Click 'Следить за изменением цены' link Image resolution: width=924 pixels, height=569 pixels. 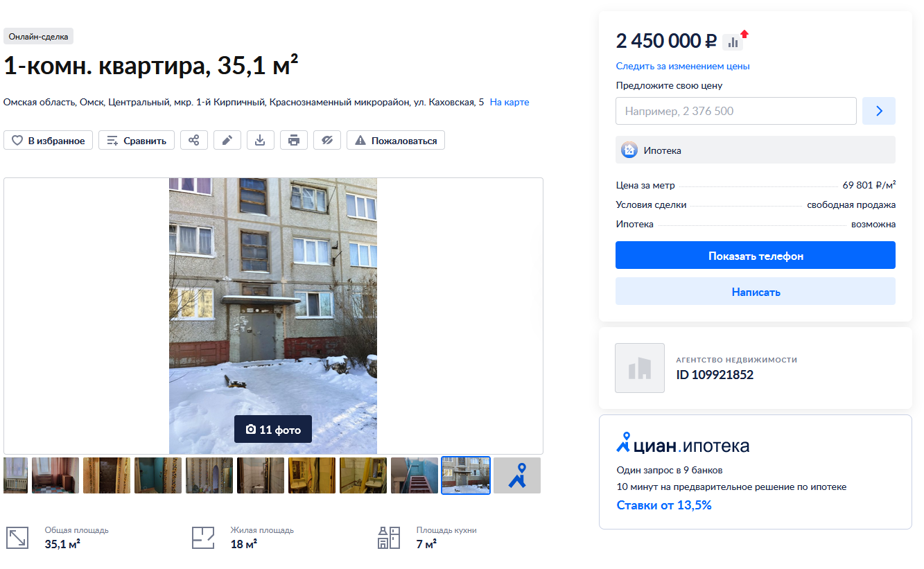tap(683, 66)
